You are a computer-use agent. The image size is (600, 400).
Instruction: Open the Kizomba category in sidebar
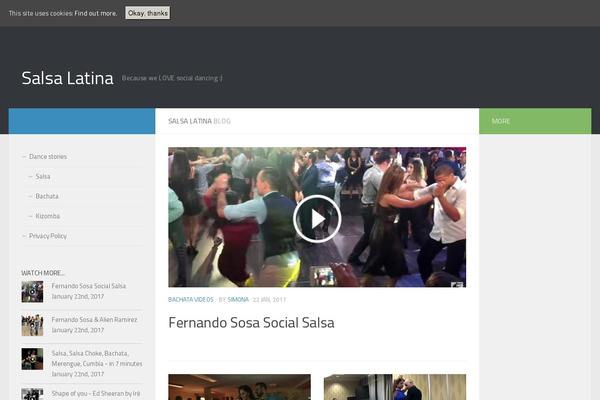point(48,216)
